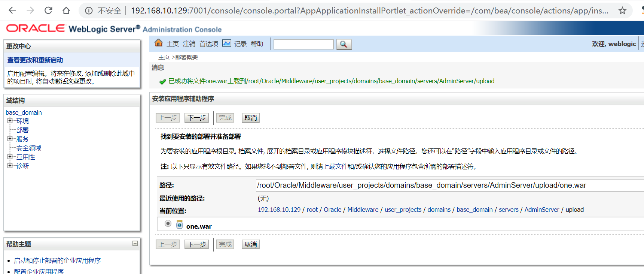Click the 192.168.10.129 location link

point(279,210)
